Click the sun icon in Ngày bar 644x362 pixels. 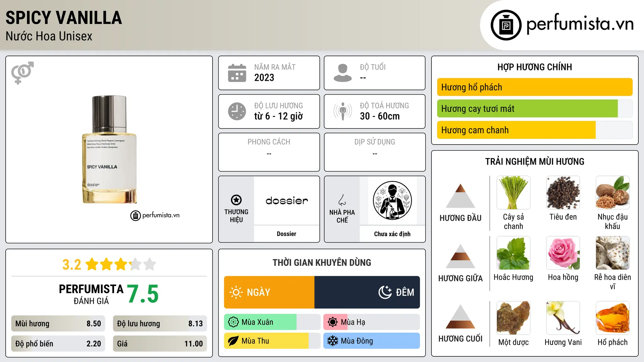point(236,292)
